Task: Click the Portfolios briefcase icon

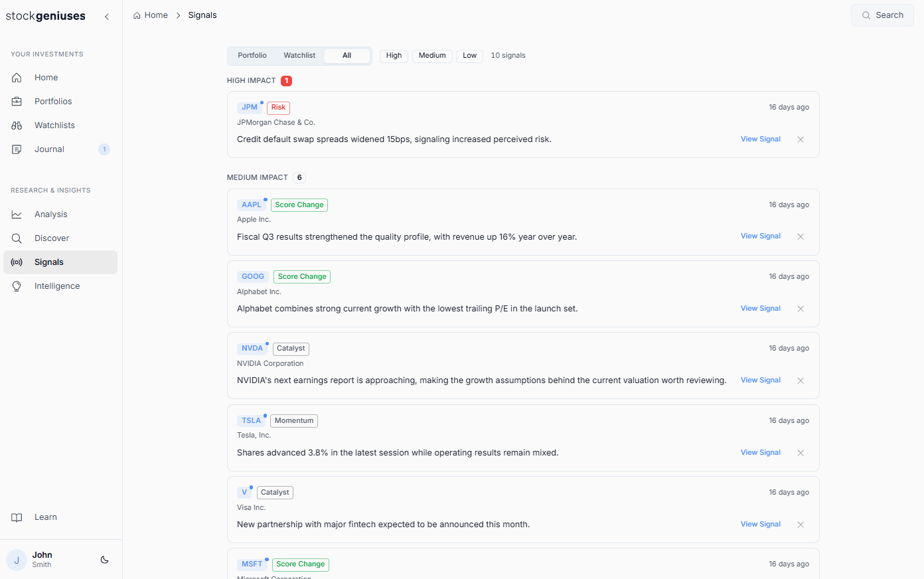Action: click(x=17, y=102)
